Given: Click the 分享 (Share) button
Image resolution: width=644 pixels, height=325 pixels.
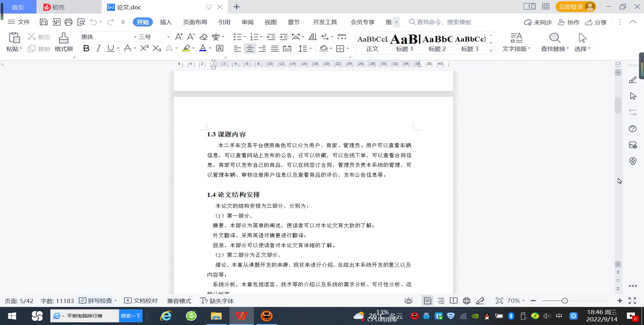Looking at the screenshot, I should [596, 22].
